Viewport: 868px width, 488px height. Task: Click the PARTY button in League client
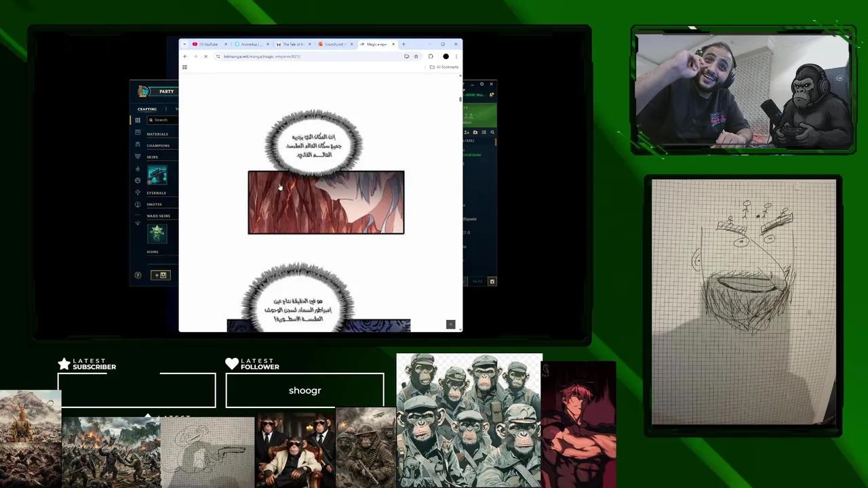tap(166, 91)
